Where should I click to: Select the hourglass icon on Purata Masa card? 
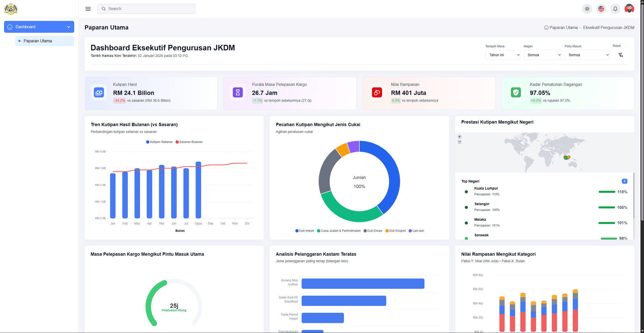point(238,92)
